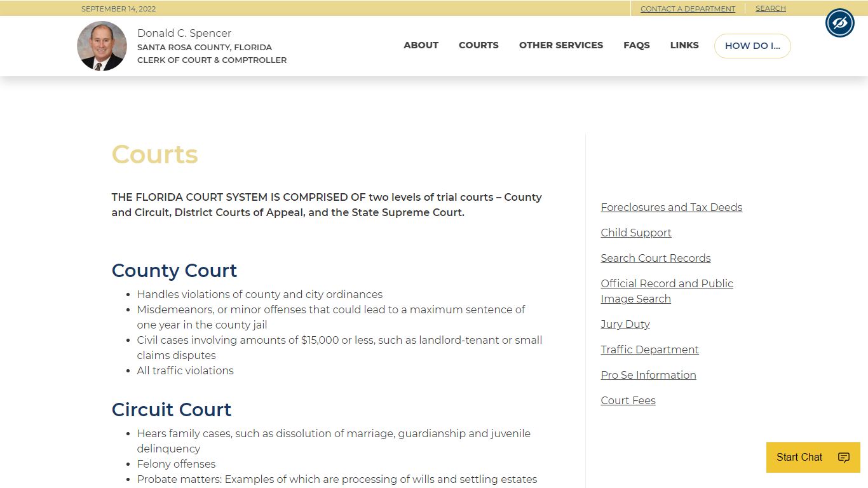
Task: Start a chat using Start Chat button
Action: [x=813, y=457]
